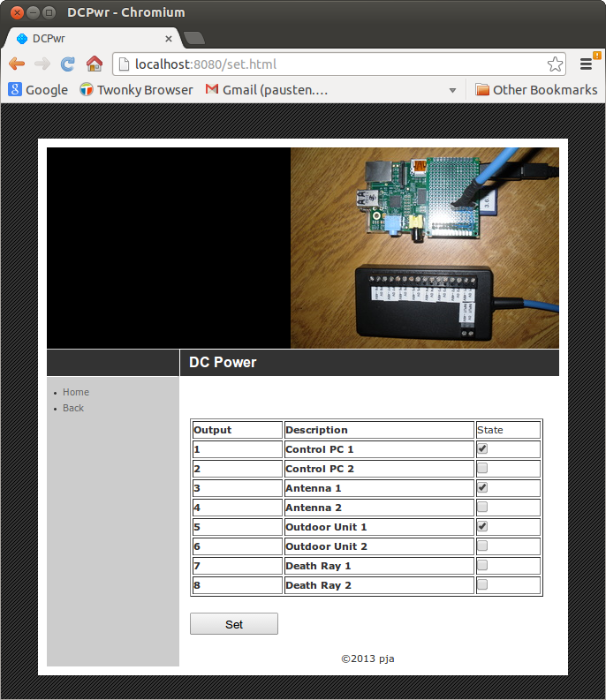Click the browser back arrow
Image resolution: width=606 pixels, height=700 pixels.
tap(17, 64)
